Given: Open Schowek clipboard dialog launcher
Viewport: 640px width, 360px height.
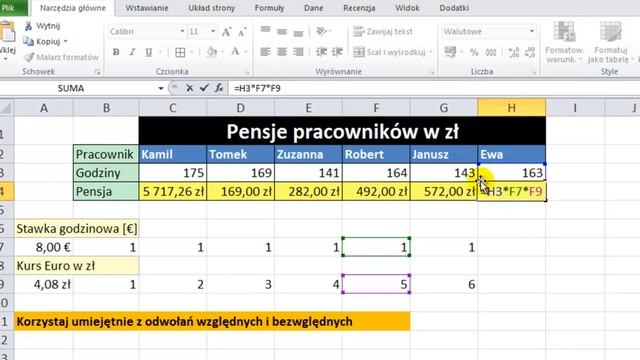Looking at the screenshot, I should (98, 72).
